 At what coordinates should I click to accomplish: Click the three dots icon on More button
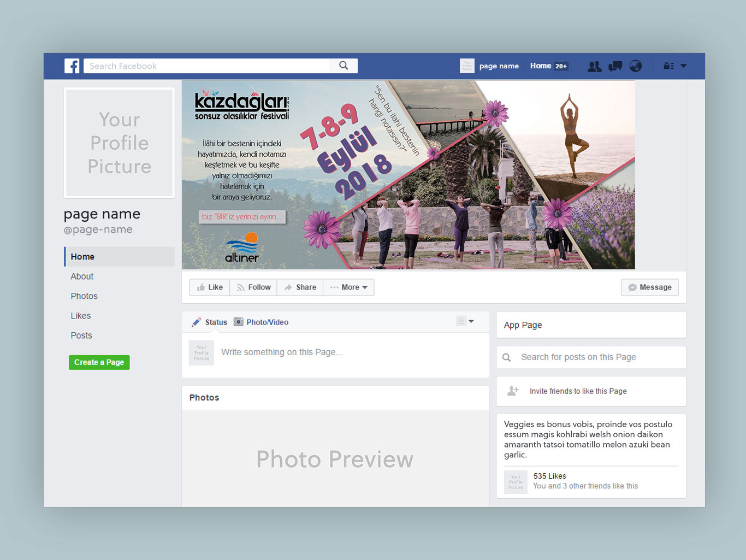pos(334,287)
